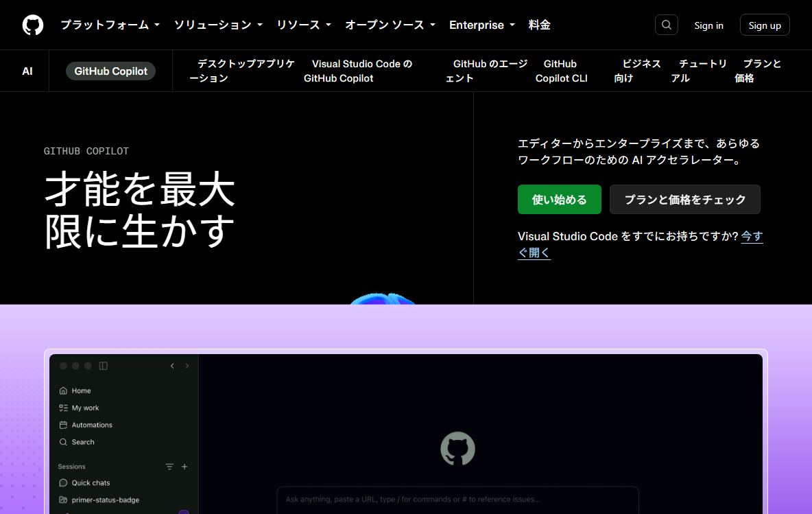Expand the オープン ソース dropdown menu

click(x=390, y=25)
